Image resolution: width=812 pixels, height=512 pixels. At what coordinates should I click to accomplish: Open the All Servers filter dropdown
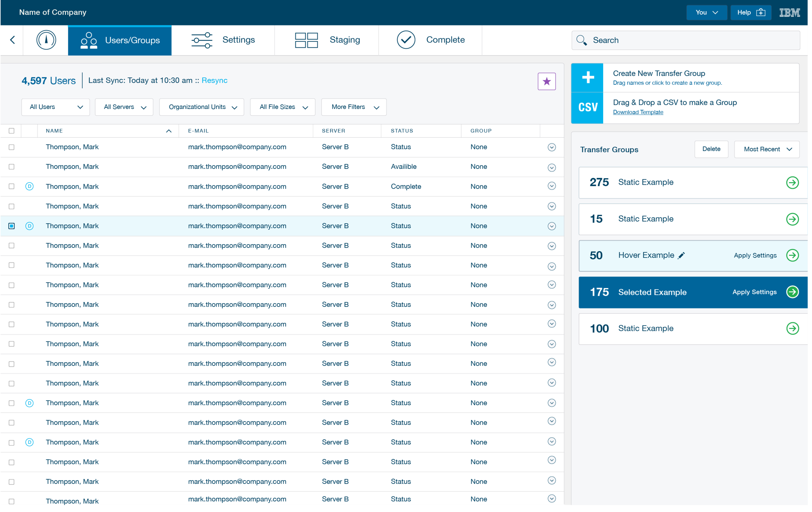click(x=124, y=107)
